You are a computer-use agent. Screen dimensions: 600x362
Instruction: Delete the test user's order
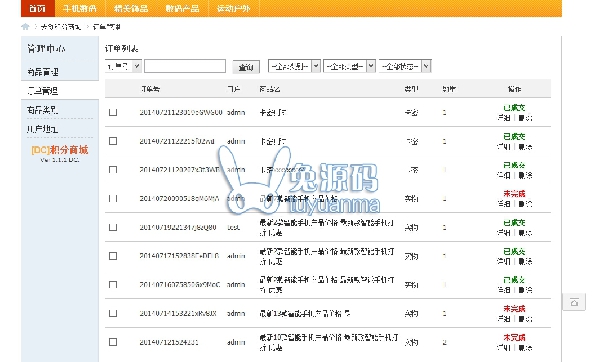(x=525, y=233)
